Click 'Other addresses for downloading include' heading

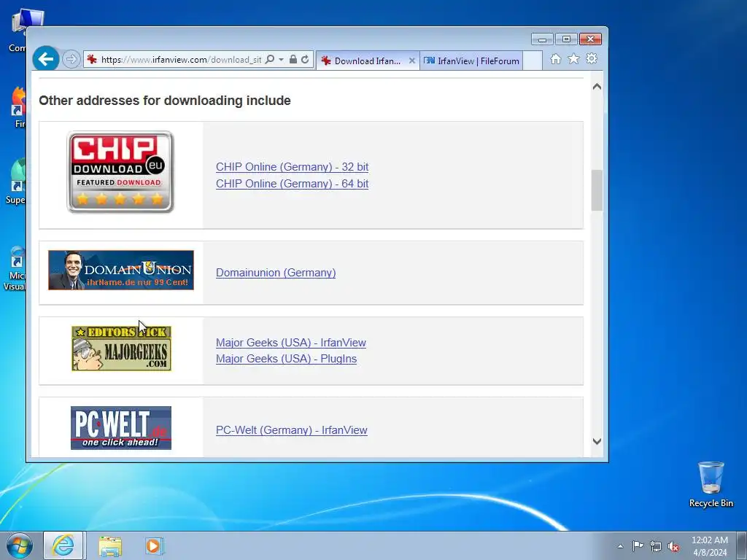[x=165, y=101]
